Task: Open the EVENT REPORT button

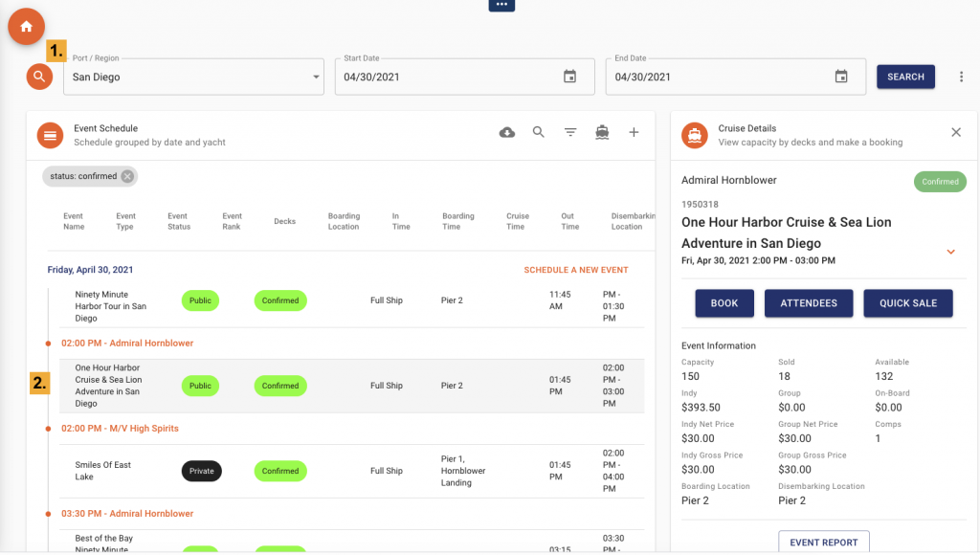Action: point(823,541)
